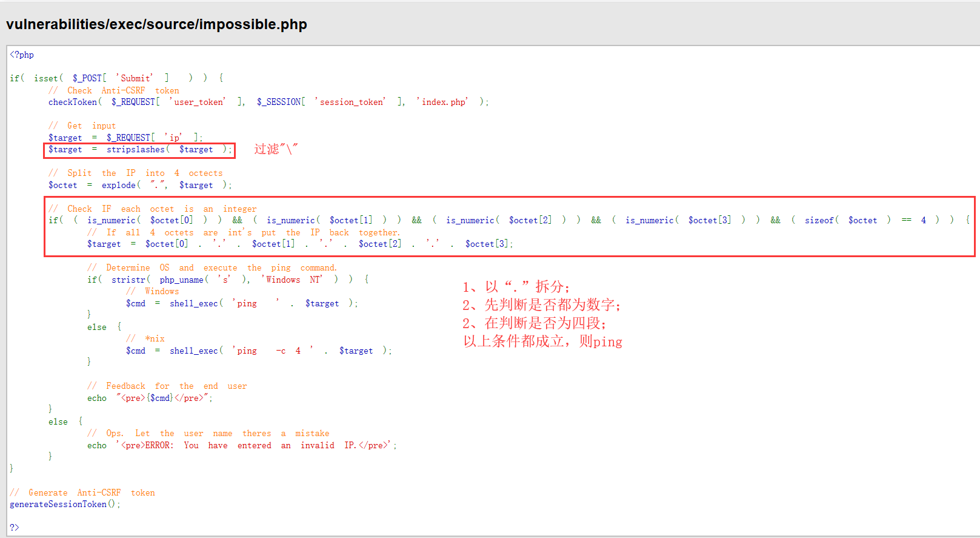Click the isset $_POST 'Submit' line
980x538 pixels.
pos(117,78)
